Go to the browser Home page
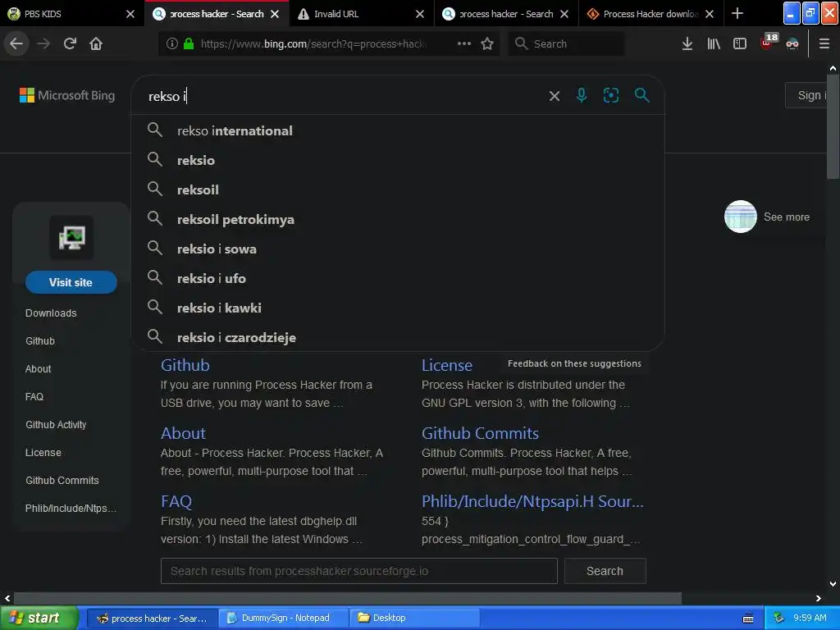This screenshot has height=630, width=840. click(x=96, y=43)
